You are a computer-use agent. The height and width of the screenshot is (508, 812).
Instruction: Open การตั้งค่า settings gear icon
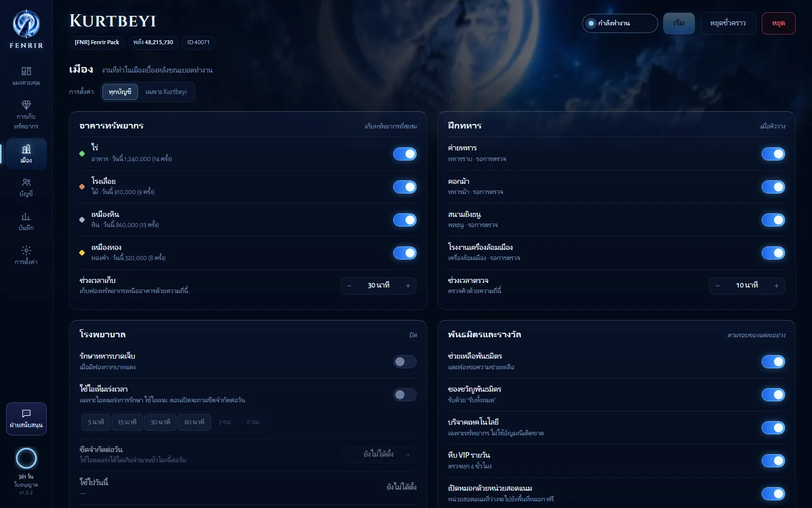(x=26, y=250)
